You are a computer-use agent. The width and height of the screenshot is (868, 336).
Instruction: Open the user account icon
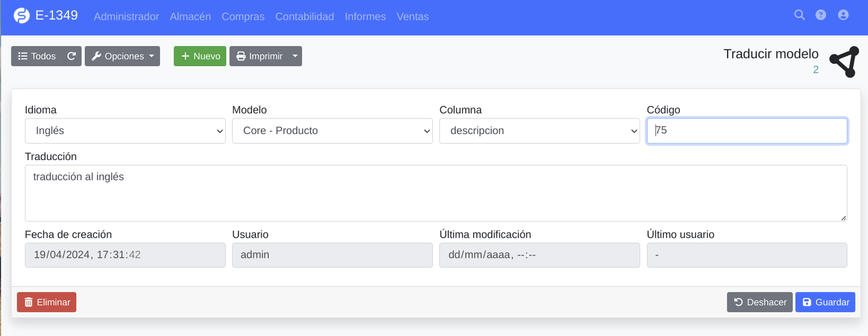tap(843, 15)
